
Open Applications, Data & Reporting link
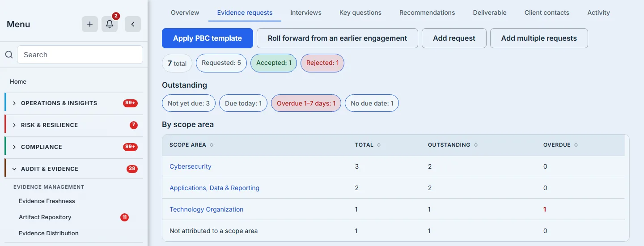point(214,188)
